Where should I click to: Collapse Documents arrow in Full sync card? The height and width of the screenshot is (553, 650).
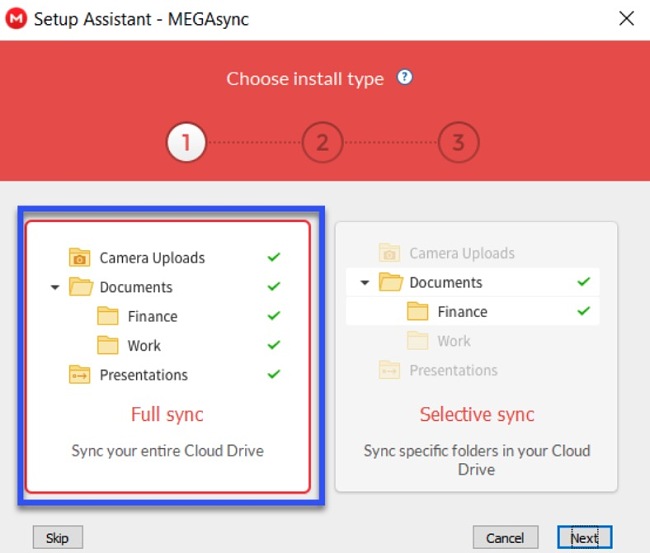coord(55,287)
